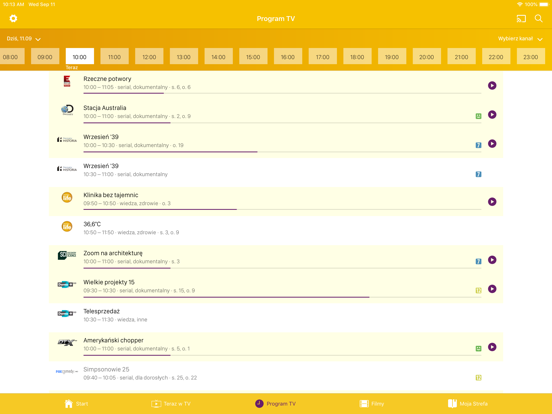Image resolution: width=552 pixels, height=414 pixels.
Task: Play Zoom na architekturę
Action: click(492, 260)
